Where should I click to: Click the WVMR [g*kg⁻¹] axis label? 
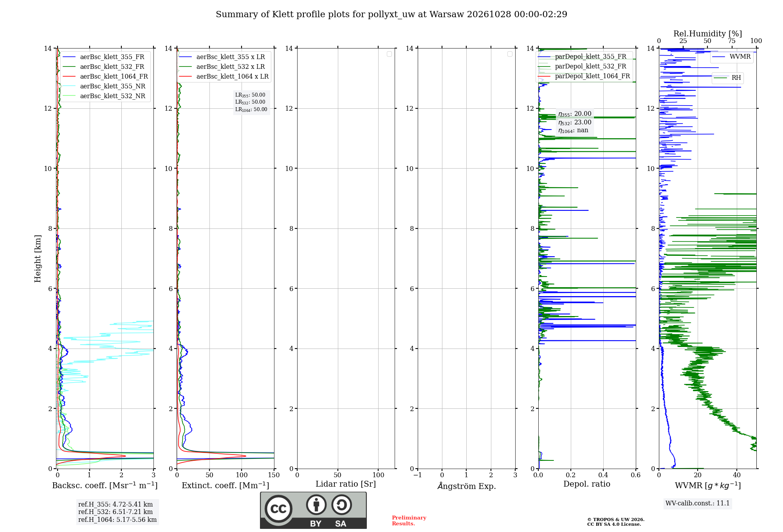(x=708, y=485)
